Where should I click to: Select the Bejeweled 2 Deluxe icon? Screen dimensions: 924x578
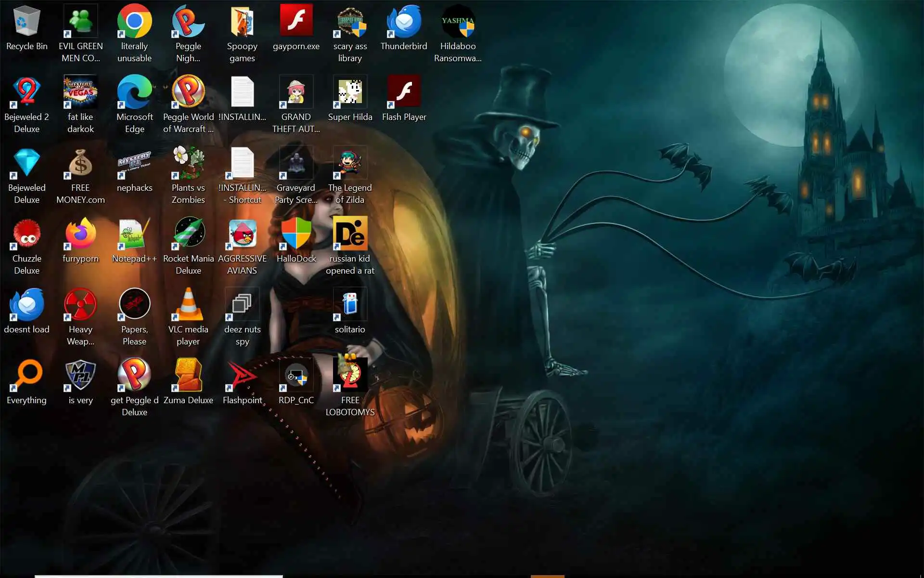tap(26, 92)
